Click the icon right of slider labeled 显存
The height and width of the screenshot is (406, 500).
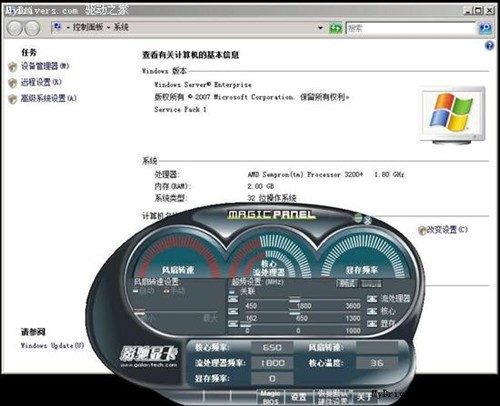[x=372, y=323]
